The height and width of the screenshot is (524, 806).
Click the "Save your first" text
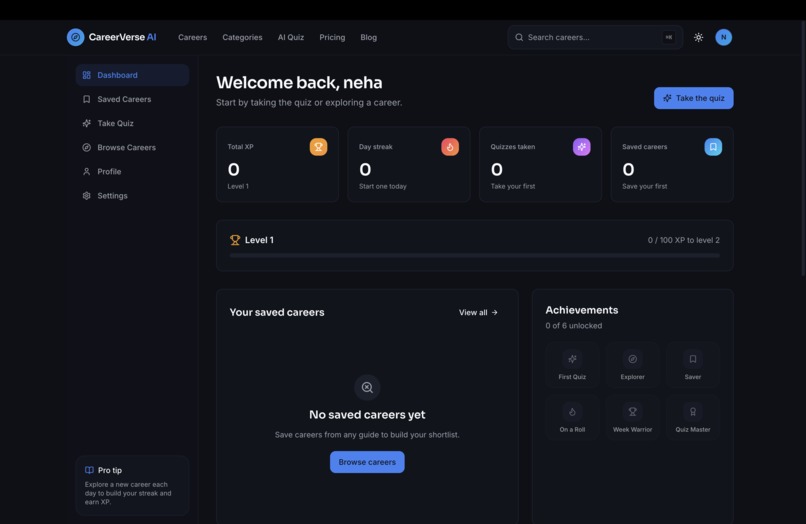coord(645,186)
